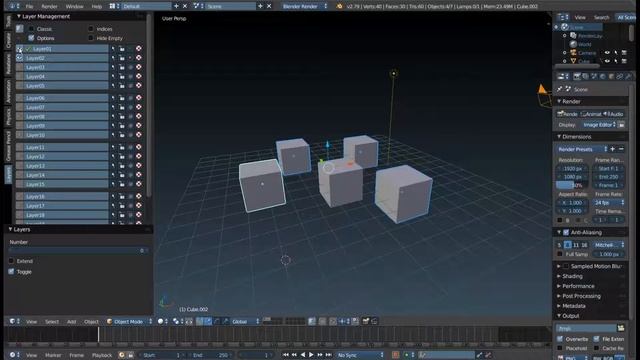Open the Playback menu in the timeline
Viewport: 640px width, 360px height.
[102, 355]
